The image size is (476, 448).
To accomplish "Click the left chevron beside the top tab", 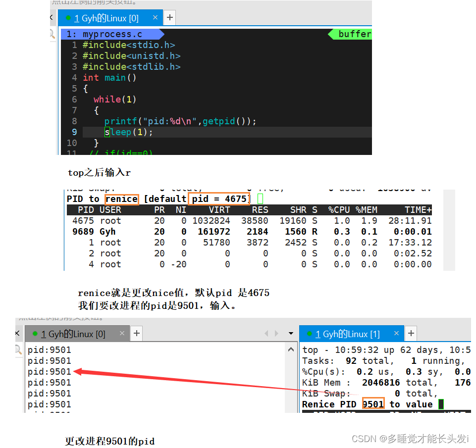I will tap(52, 18).
